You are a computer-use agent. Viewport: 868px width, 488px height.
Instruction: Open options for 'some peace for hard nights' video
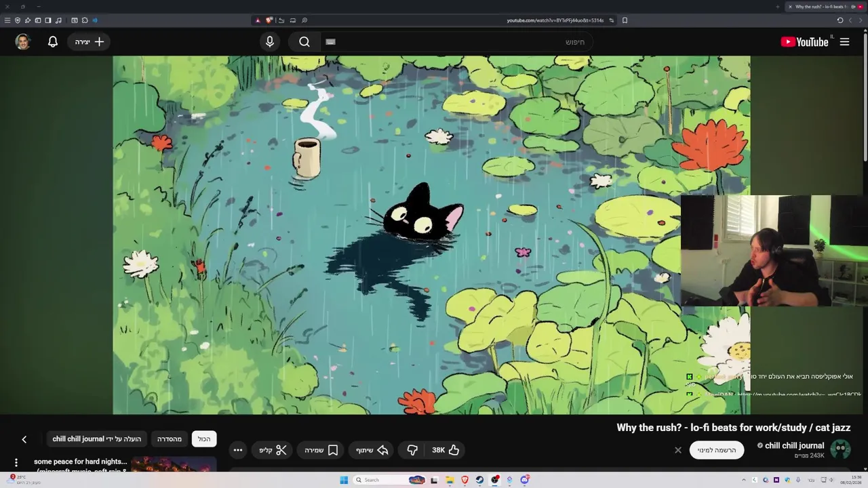16,463
